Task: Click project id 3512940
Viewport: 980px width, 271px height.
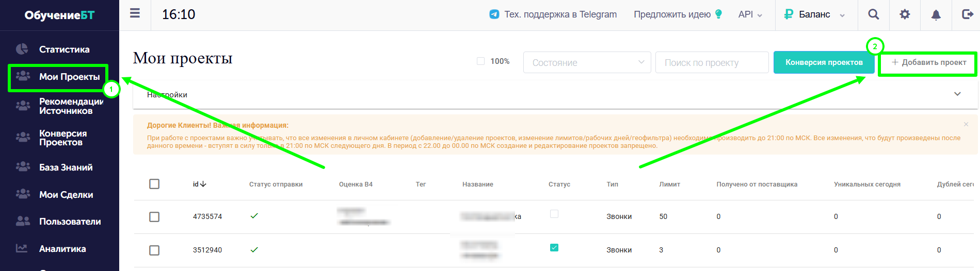Action: point(207,250)
